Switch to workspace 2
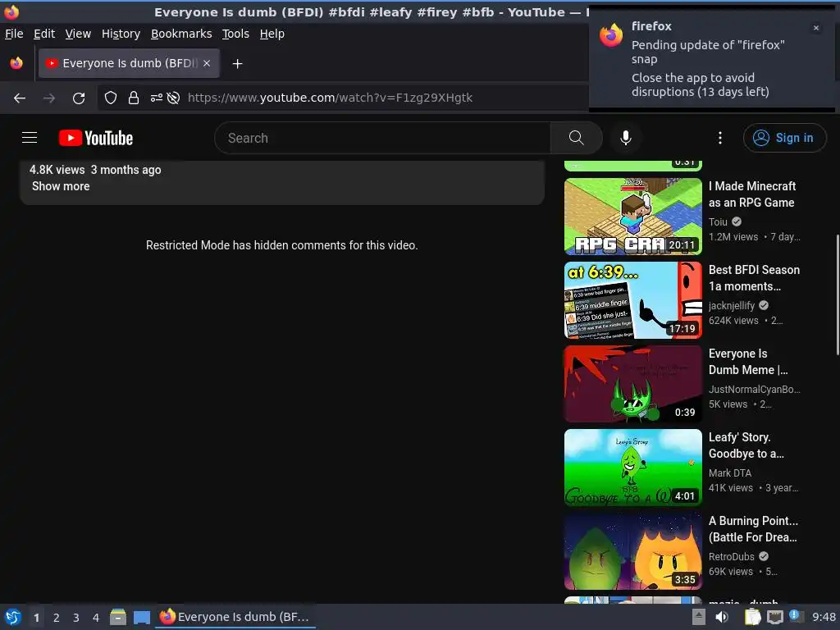 tap(57, 618)
